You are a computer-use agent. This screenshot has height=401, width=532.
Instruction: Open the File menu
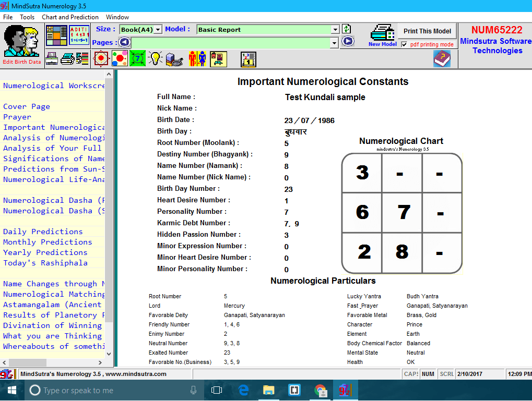pyautogui.click(x=8, y=17)
